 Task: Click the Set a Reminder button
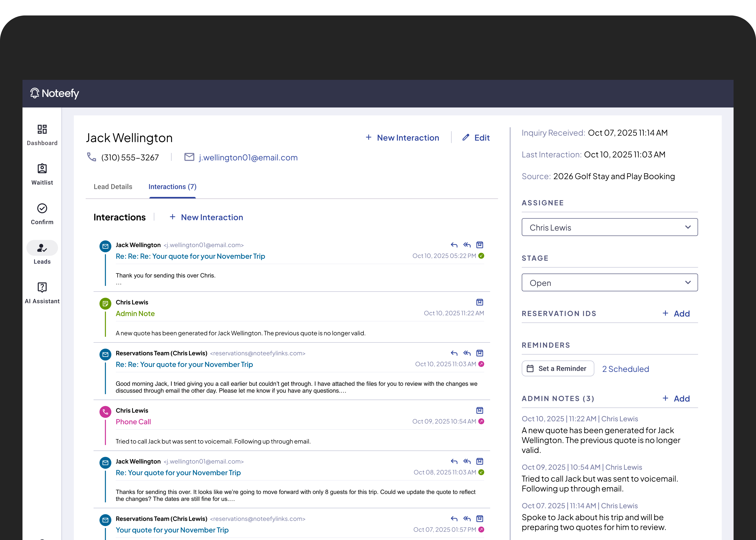pyautogui.click(x=558, y=369)
